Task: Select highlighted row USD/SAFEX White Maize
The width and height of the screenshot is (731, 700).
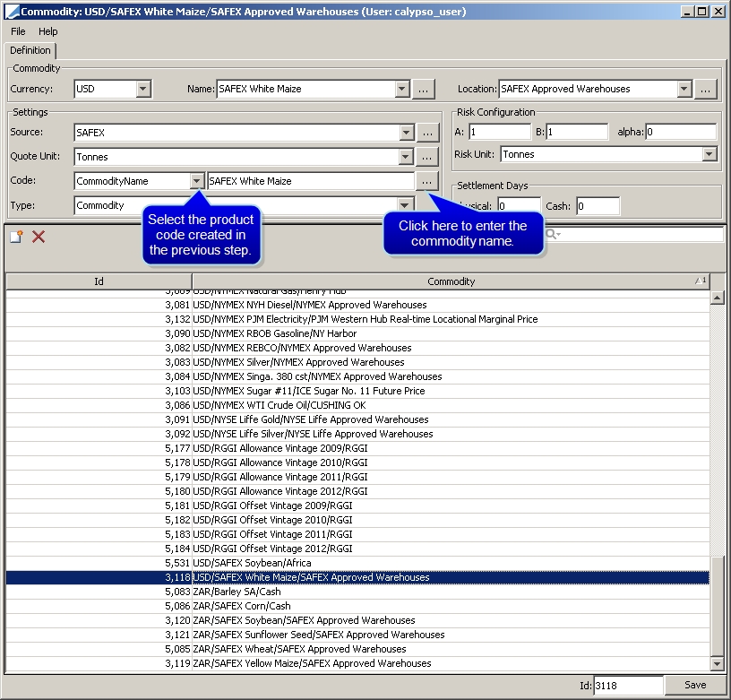Action: [x=357, y=577]
